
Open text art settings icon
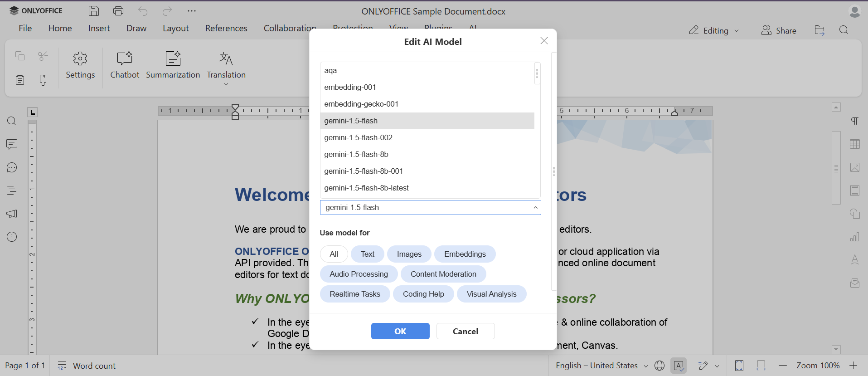click(855, 260)
